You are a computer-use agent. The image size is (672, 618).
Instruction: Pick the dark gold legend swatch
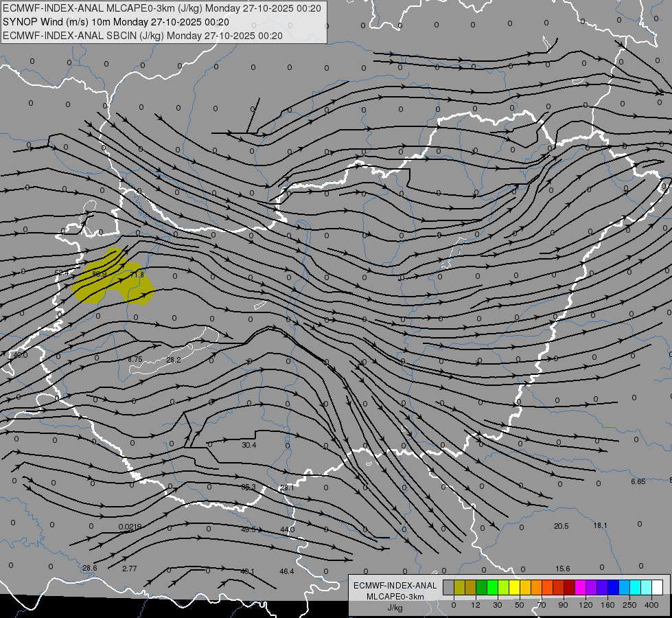click(x=471, y=588)
